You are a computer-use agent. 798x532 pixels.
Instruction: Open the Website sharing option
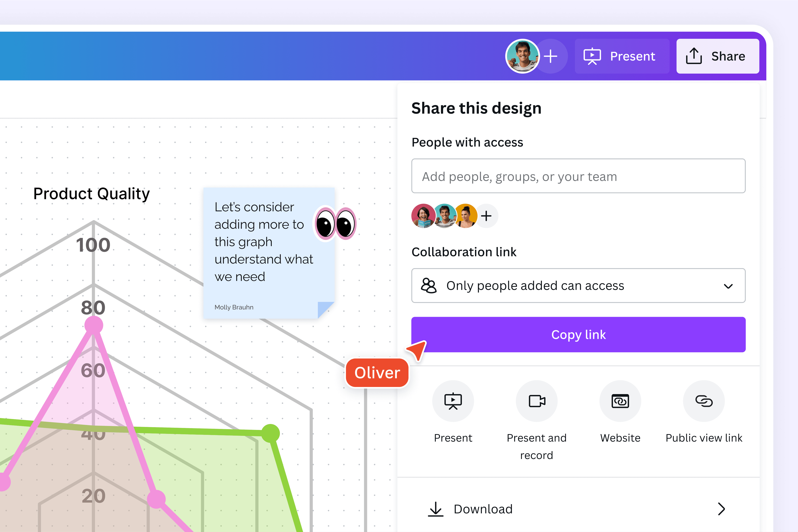(x=620, y=401)
